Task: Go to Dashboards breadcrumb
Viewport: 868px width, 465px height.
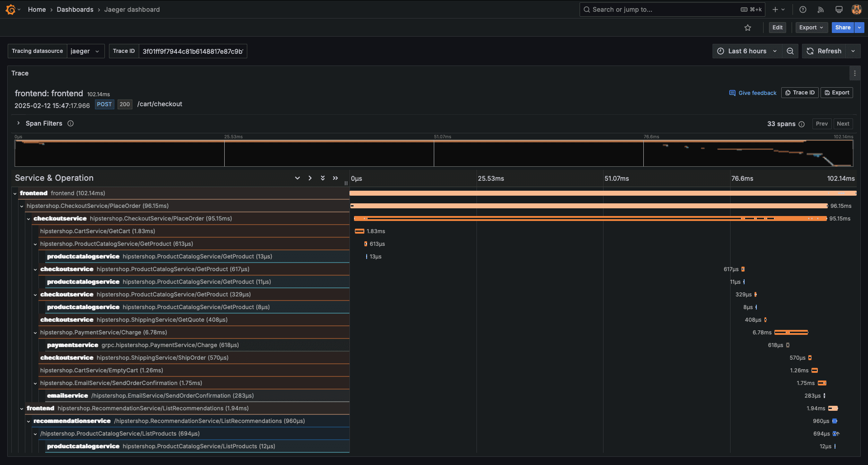Action: pos(75,9)
